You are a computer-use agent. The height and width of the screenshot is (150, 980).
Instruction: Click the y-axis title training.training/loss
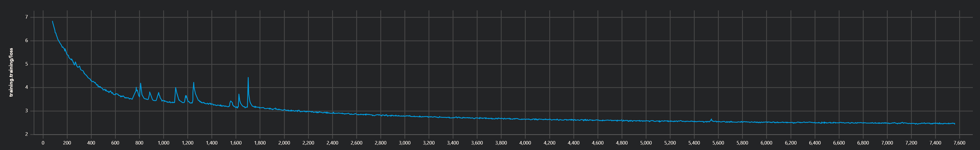click(x=12, y=72)
